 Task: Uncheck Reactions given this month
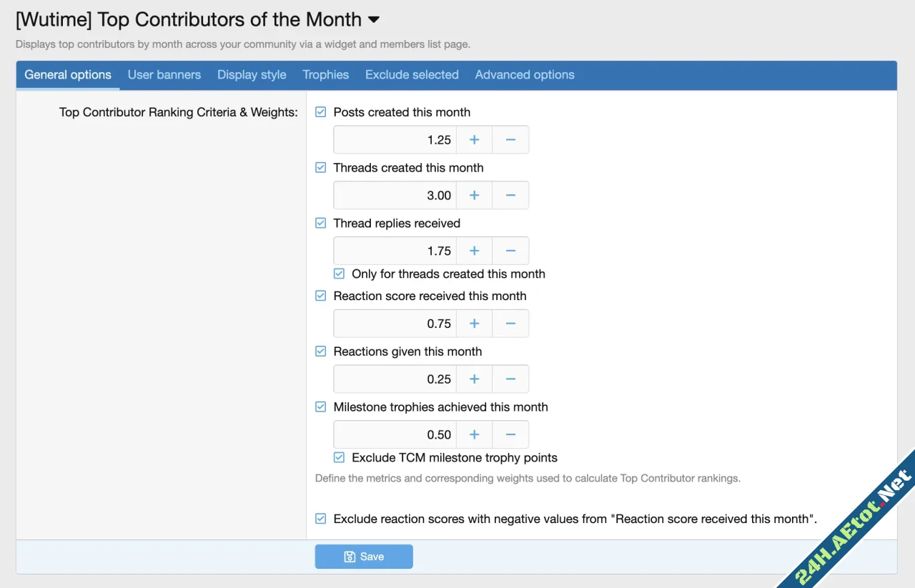[320, 351]
